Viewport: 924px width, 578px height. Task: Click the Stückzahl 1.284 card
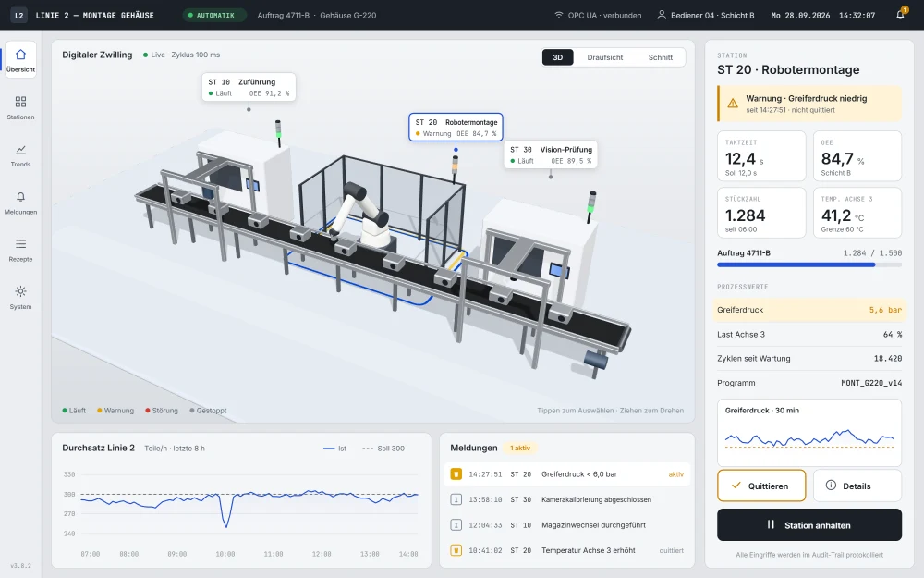pyautogui.click(x=761, y=213)
